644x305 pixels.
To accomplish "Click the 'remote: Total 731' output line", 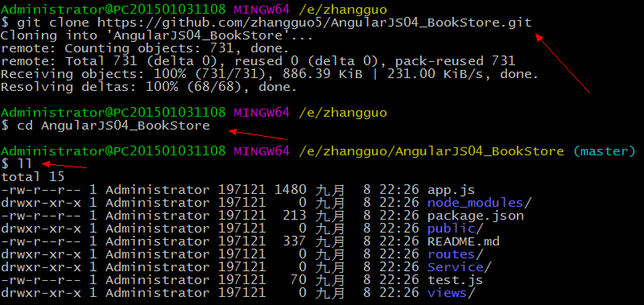I will point(258,61).
